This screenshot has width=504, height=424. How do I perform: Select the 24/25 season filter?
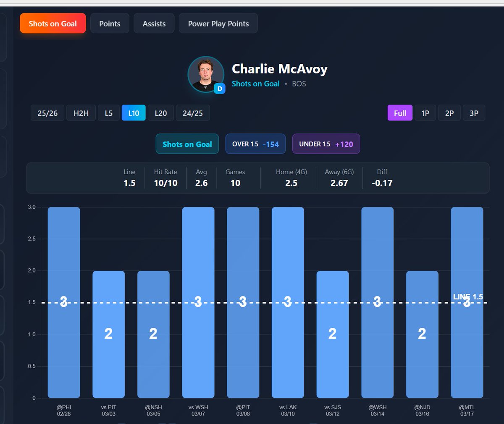(193, 113)
